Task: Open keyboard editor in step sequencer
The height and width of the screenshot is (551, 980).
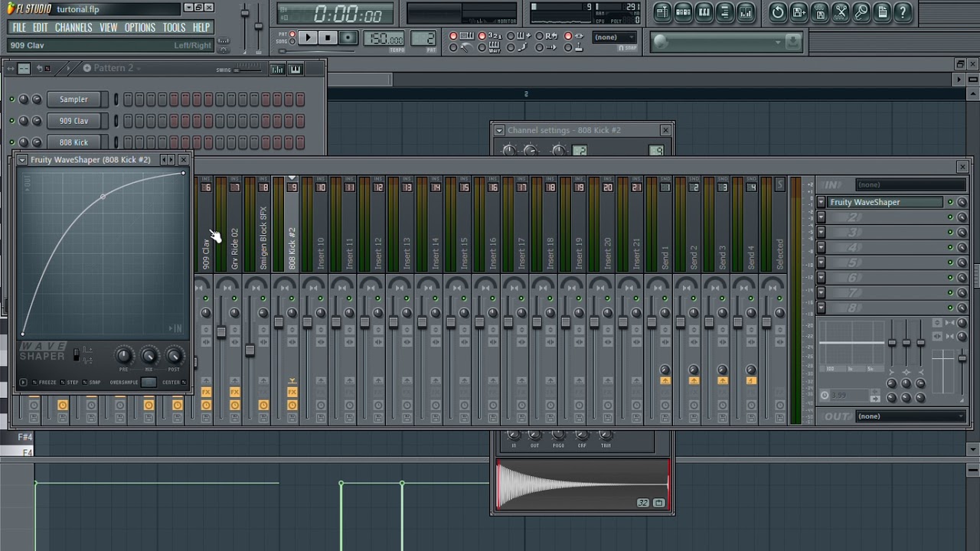Action: click(x=296, y=69)
